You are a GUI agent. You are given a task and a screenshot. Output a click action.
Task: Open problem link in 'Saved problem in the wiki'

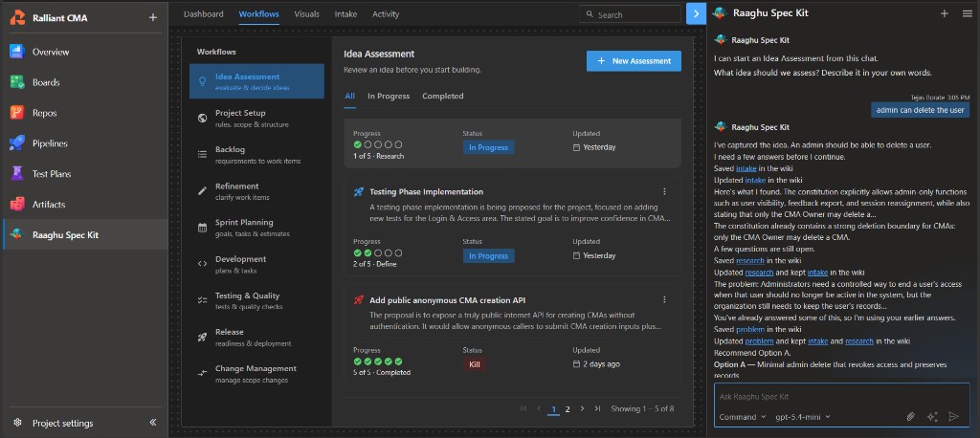[750, 329]
